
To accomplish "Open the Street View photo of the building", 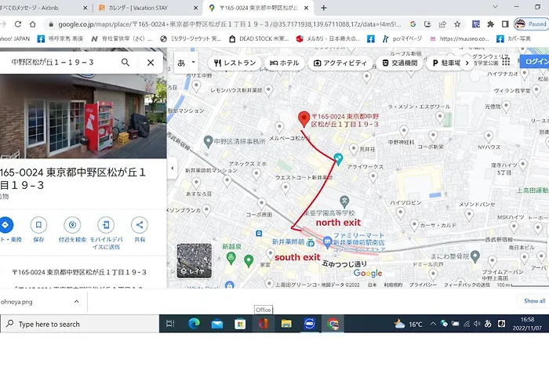I will (82, 116).
